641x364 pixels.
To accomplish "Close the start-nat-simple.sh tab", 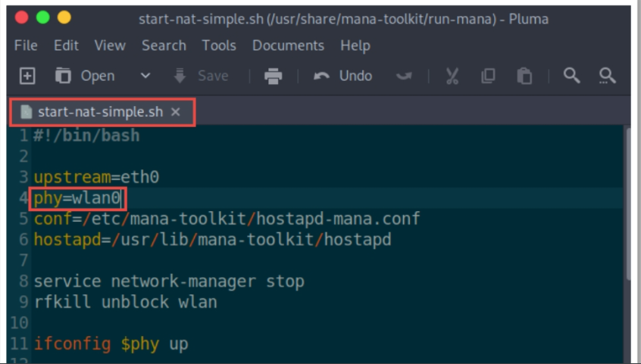I will coord(176,112).
